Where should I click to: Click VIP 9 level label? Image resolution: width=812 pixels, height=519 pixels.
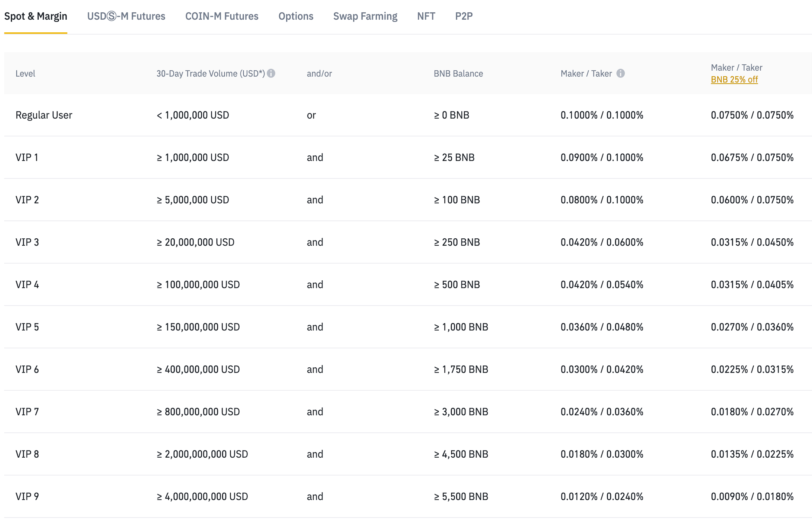point(27,497)
